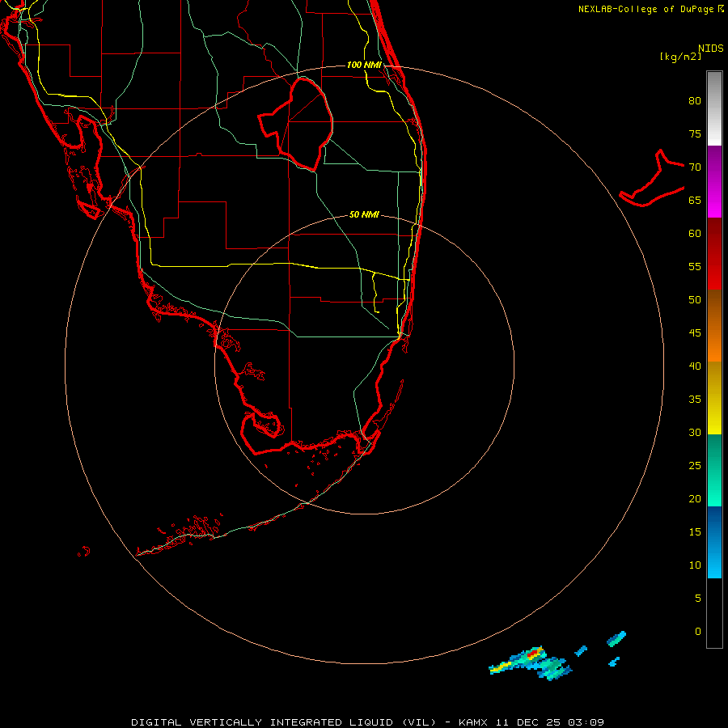Pick the orange-brown segment of the color bar
Screen dimensions: 728x728
pos(714,325)
